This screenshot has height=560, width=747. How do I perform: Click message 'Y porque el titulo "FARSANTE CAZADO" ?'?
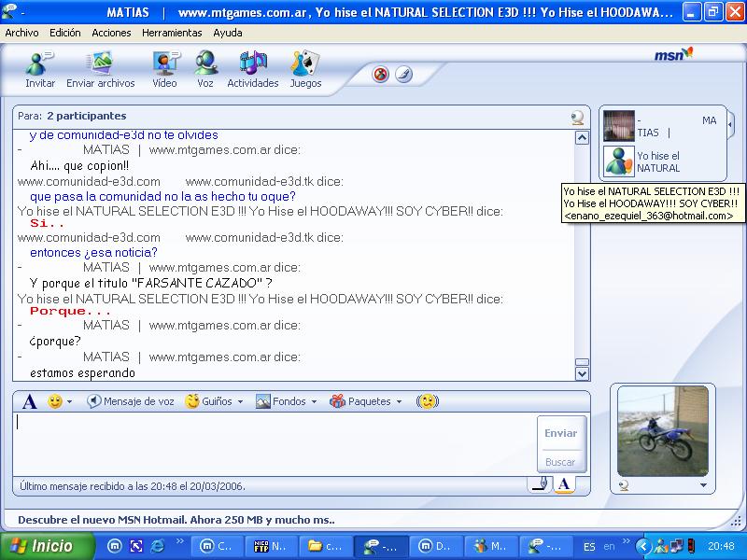click(x=150, y=284)
